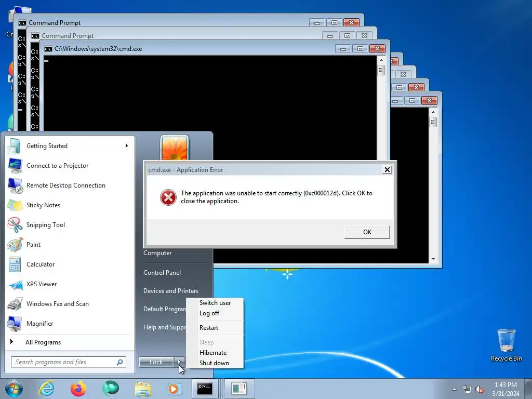
Task: Click the Lock button
Action: 156,362
